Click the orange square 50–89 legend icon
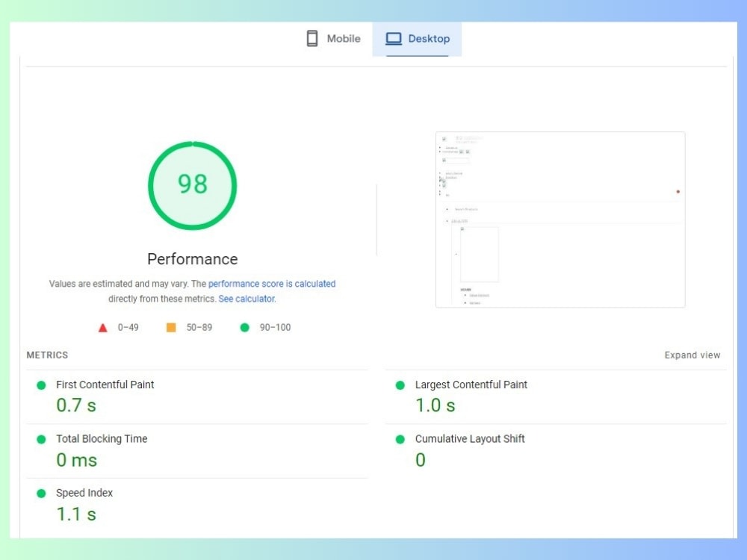747x560 pixels. point(171,327)
